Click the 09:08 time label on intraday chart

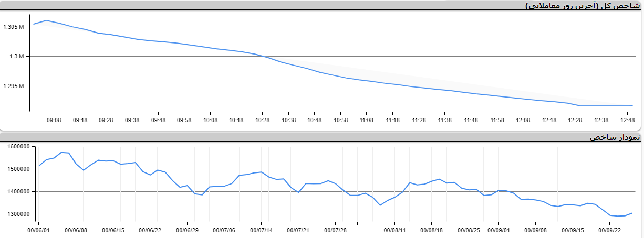point(54,120)
